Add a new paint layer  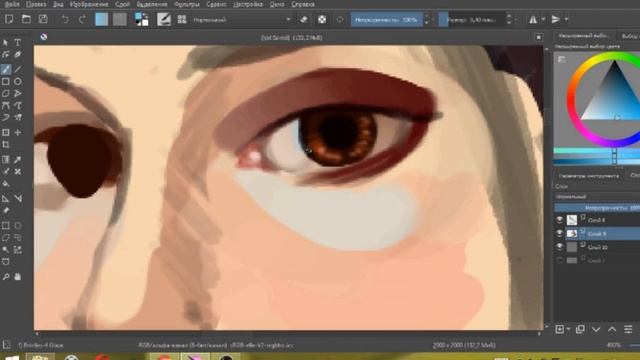pos(560,329)
